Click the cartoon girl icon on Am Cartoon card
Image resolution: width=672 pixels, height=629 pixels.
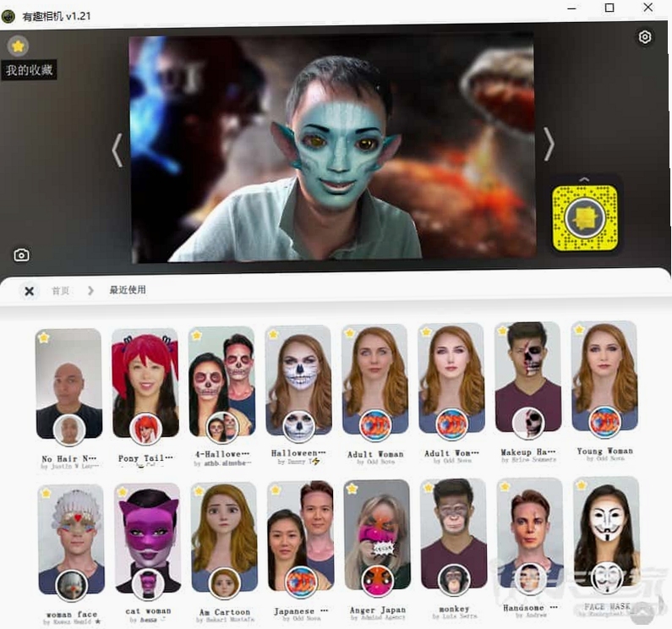(225, 583)
